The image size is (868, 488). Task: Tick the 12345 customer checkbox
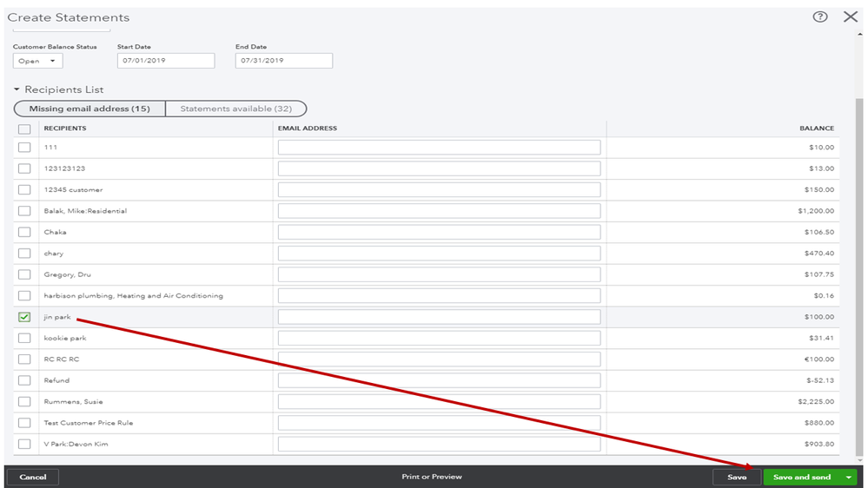(x=24, y=190)
